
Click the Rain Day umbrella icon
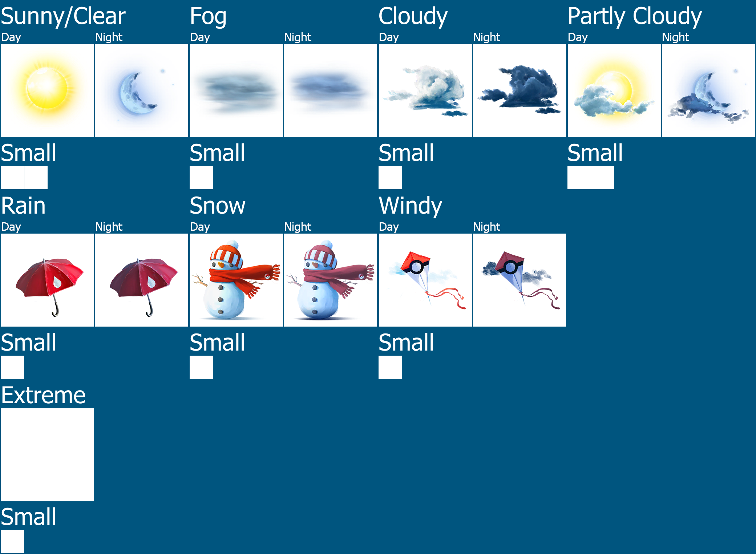(x=47, y=276)
